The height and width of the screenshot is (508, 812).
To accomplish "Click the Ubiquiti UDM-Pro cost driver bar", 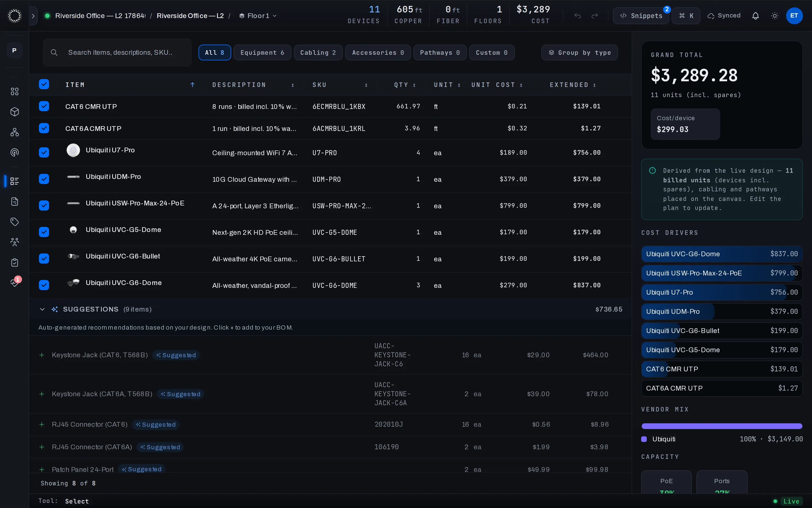I will (722, 312).
